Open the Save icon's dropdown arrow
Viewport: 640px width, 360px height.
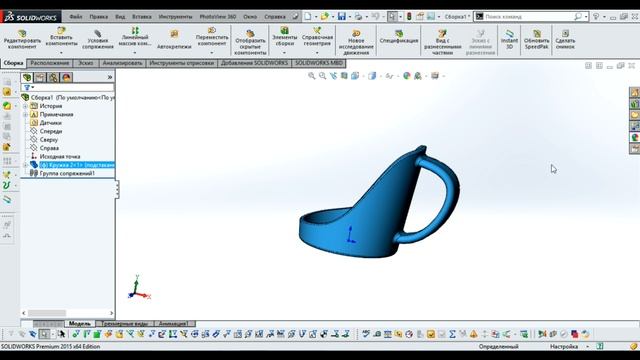[349, 17]
